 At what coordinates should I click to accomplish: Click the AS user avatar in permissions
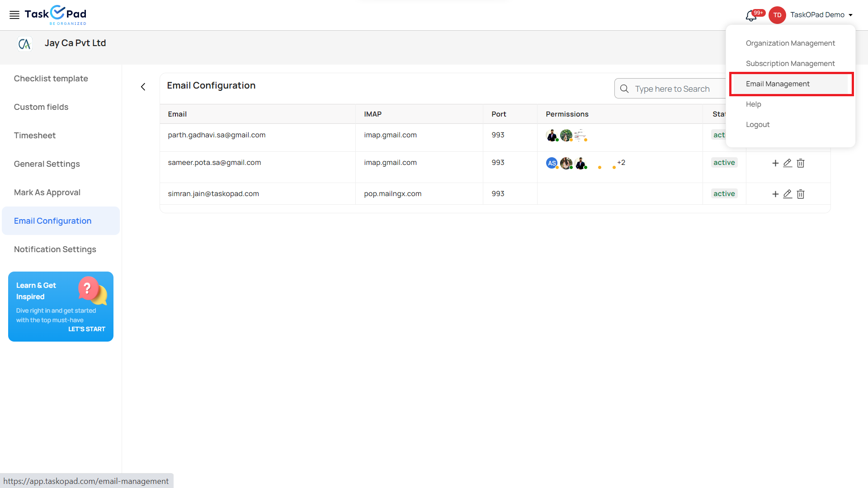coord(552,163)
